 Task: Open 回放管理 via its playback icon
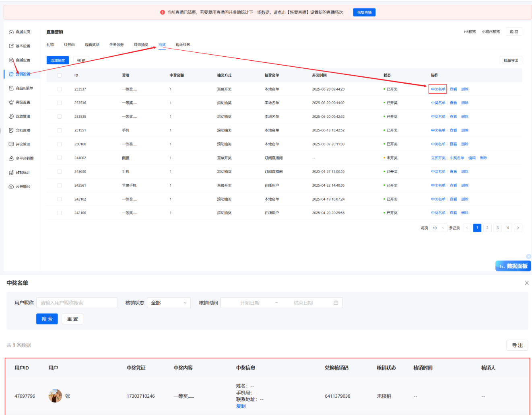pyautogui.click(x=11, y=116)
